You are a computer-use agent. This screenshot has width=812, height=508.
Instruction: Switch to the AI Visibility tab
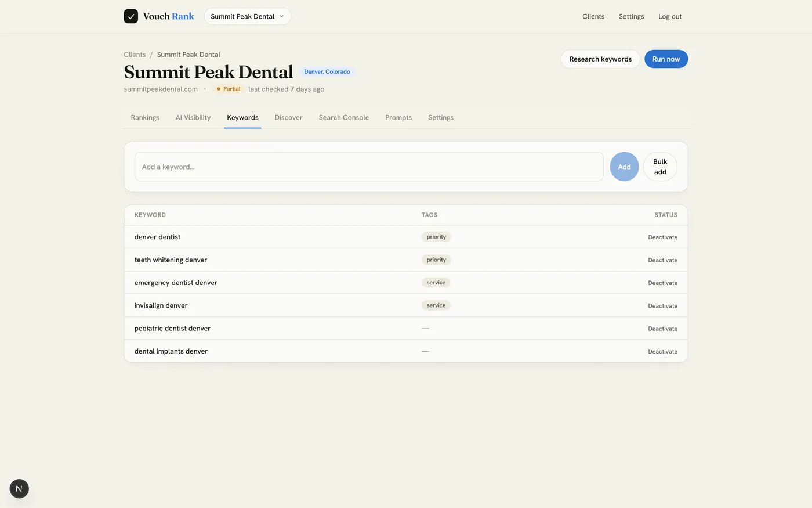[193, 117]
